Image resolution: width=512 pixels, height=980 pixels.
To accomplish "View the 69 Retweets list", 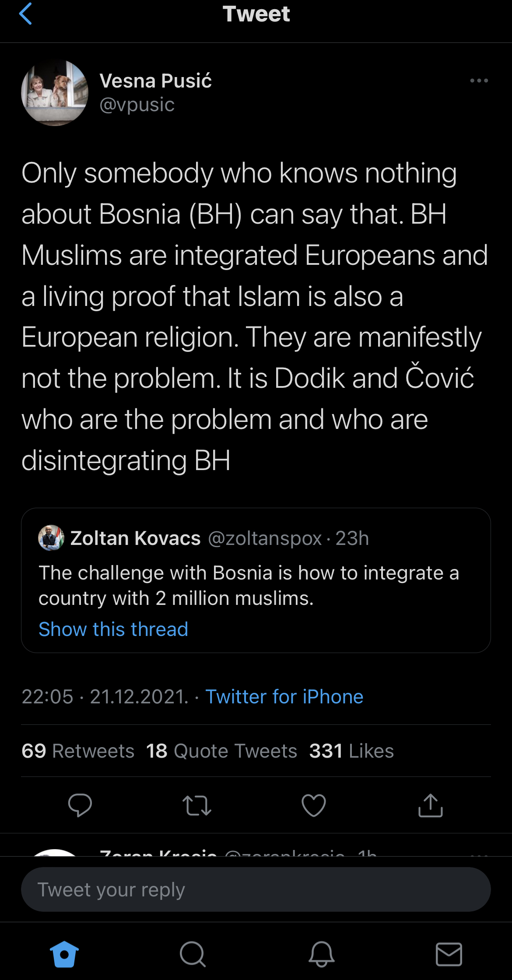I will point(78,751).
